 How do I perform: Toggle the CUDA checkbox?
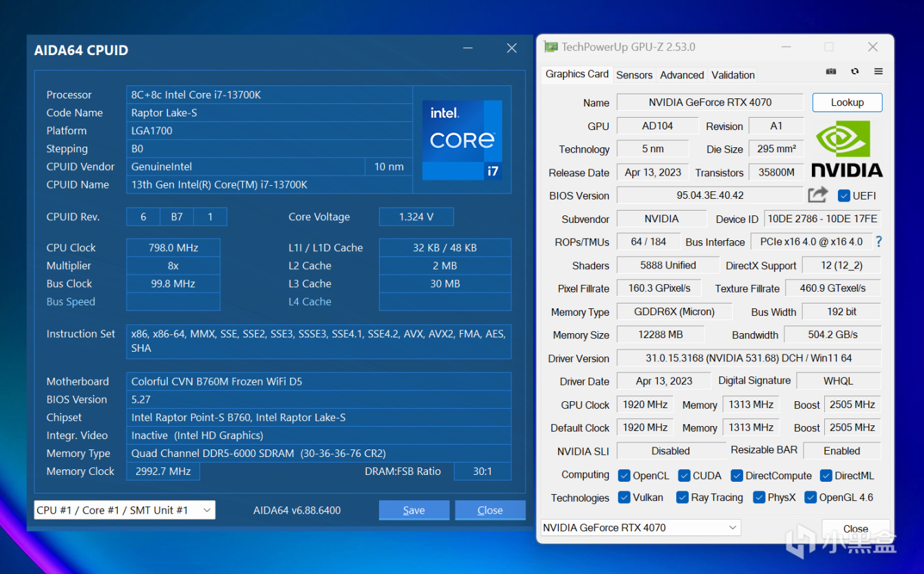(x=684, y=476)
